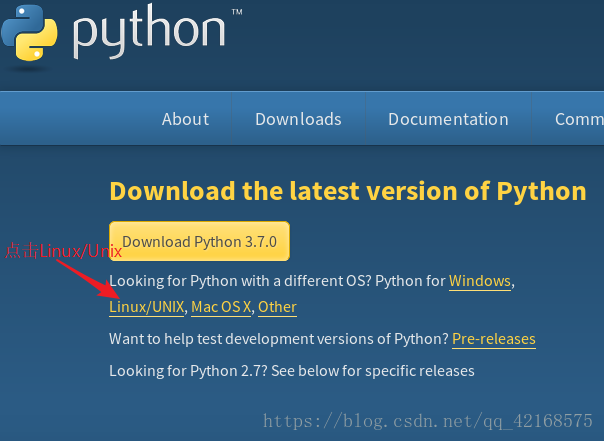Follow the Linux/UNIX link
The height and width of the screenshot is (441, 604).
(147, 307)
